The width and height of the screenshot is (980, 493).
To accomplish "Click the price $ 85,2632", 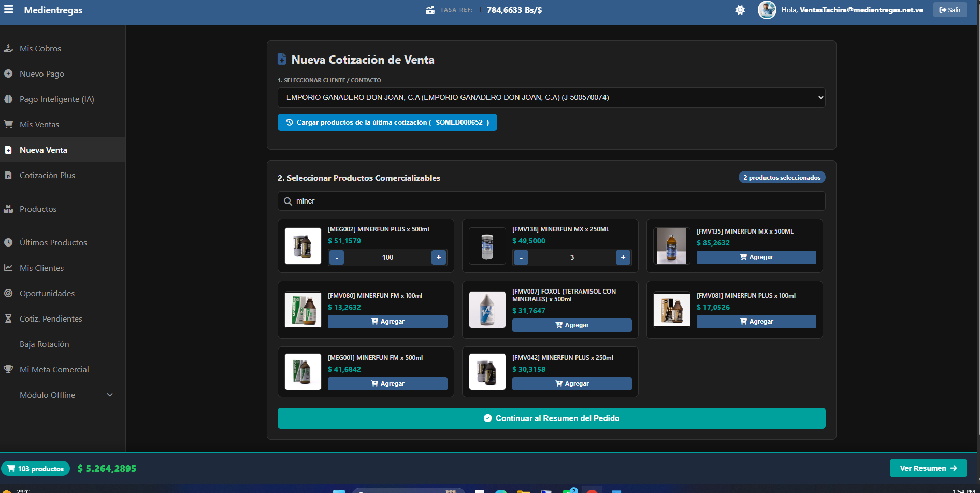I will 713,243.
